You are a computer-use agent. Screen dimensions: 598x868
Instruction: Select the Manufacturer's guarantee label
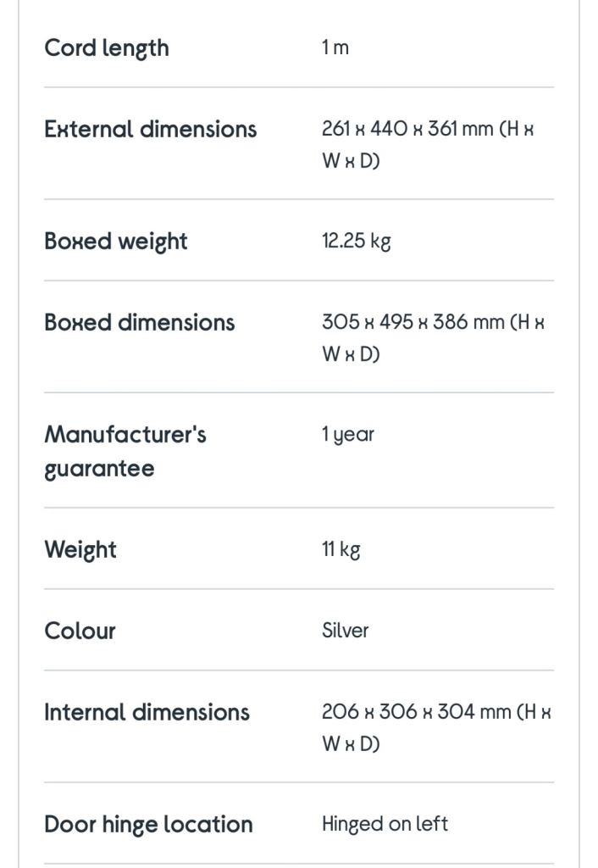(125, 451)
